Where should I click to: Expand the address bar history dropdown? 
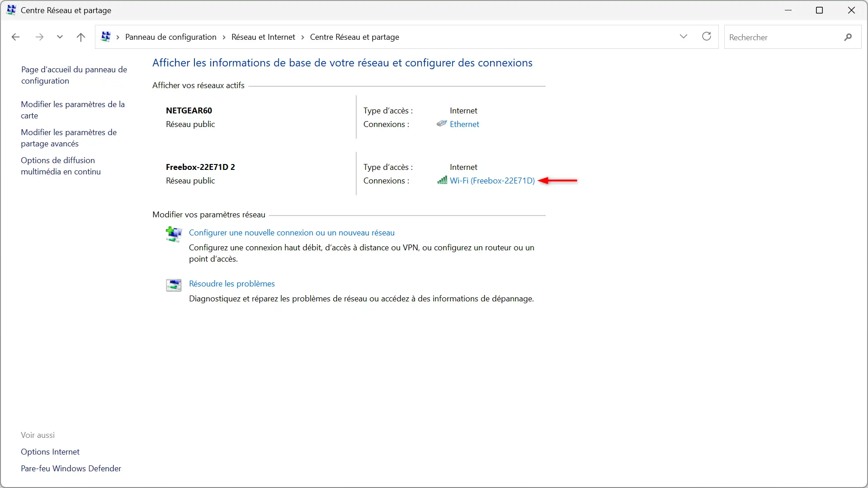[684, 37]
